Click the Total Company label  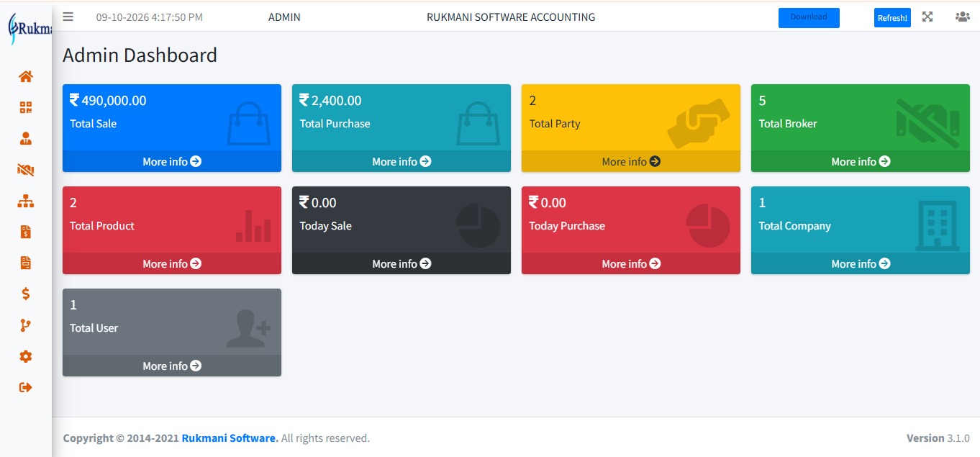pyautogui.click(x=794, y=226)
